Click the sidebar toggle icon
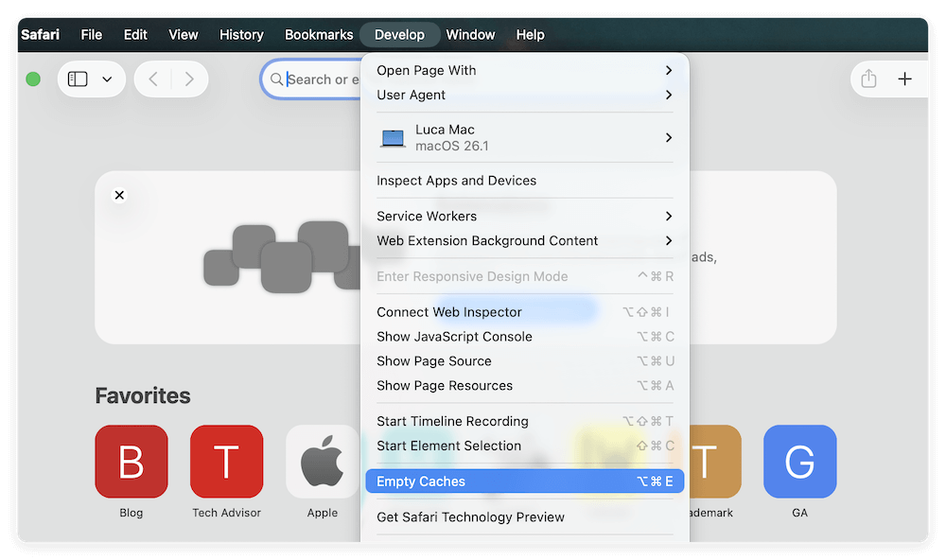Screen dimensions: 946x560 [x=78, y=79]
